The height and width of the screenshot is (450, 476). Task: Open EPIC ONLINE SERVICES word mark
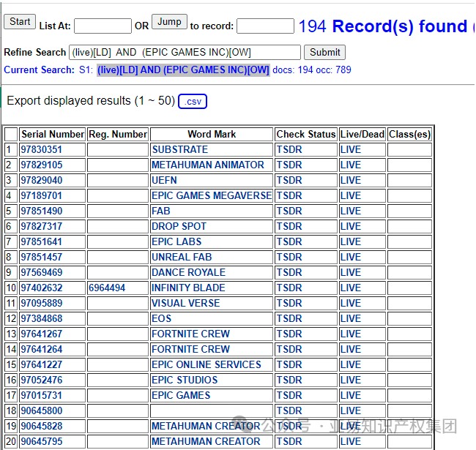[207, 365]
